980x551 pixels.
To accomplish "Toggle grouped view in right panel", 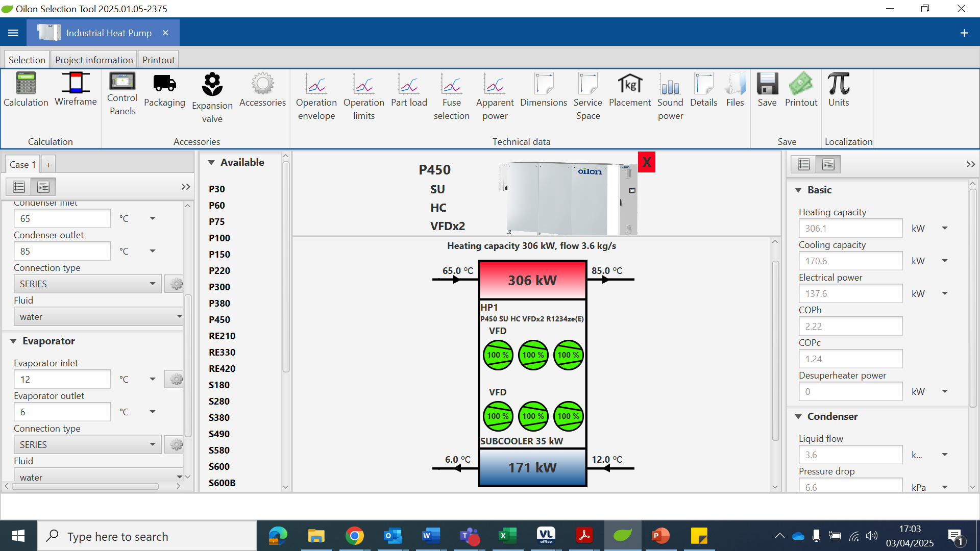I will click(x=828, y=164).
